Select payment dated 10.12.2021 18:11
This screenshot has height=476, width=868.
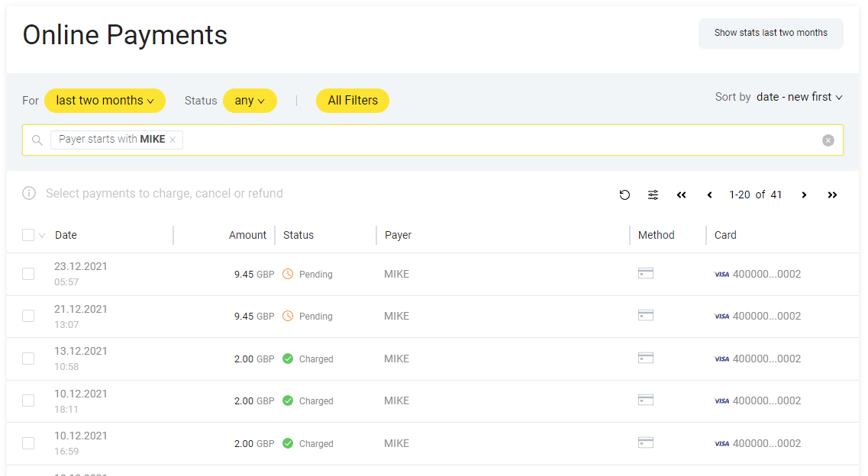[x=28, y=400]
